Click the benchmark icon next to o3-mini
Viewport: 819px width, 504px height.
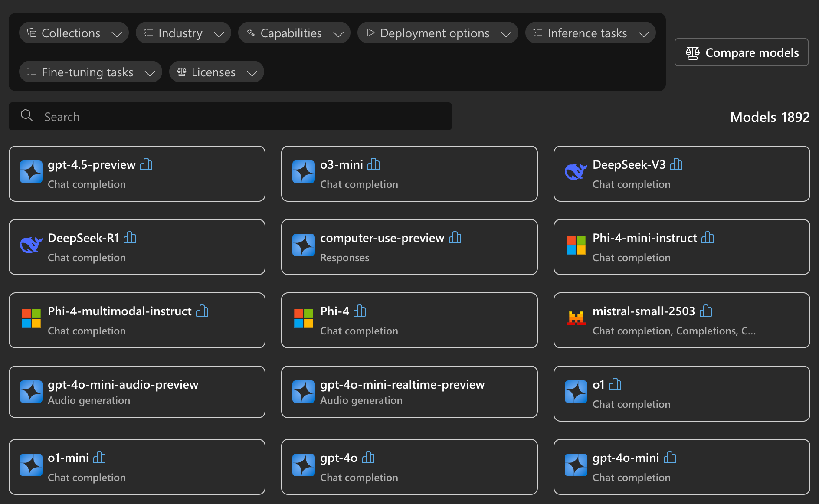373,164
